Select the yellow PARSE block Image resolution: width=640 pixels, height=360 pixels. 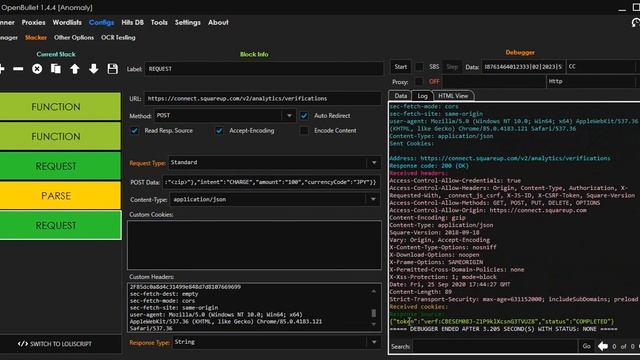click(60, 196)
